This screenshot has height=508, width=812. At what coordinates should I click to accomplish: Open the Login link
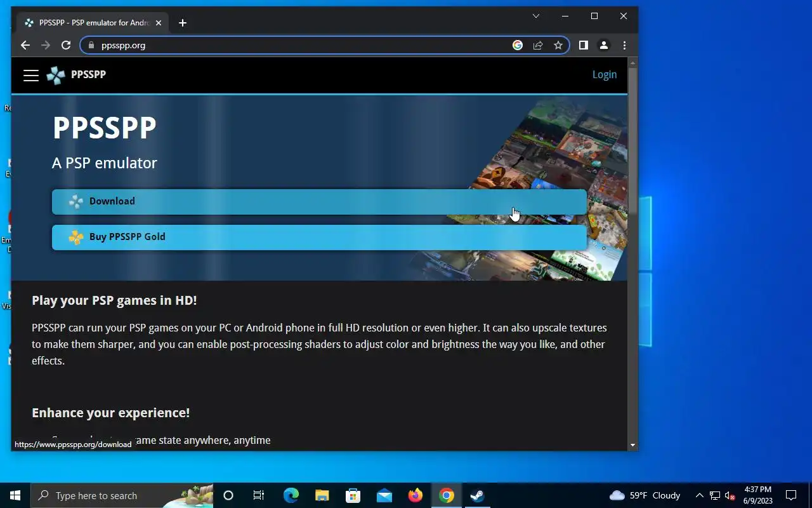604,74
